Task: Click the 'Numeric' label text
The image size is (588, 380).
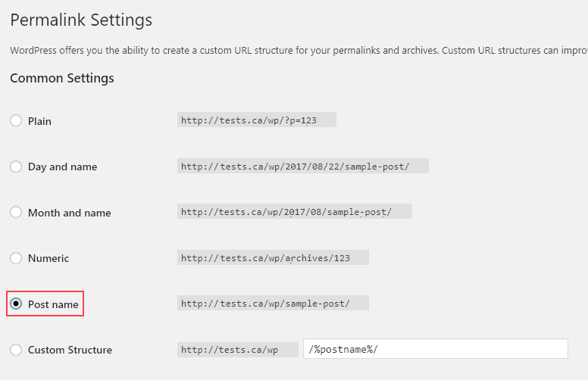Action: pos(48,258)
